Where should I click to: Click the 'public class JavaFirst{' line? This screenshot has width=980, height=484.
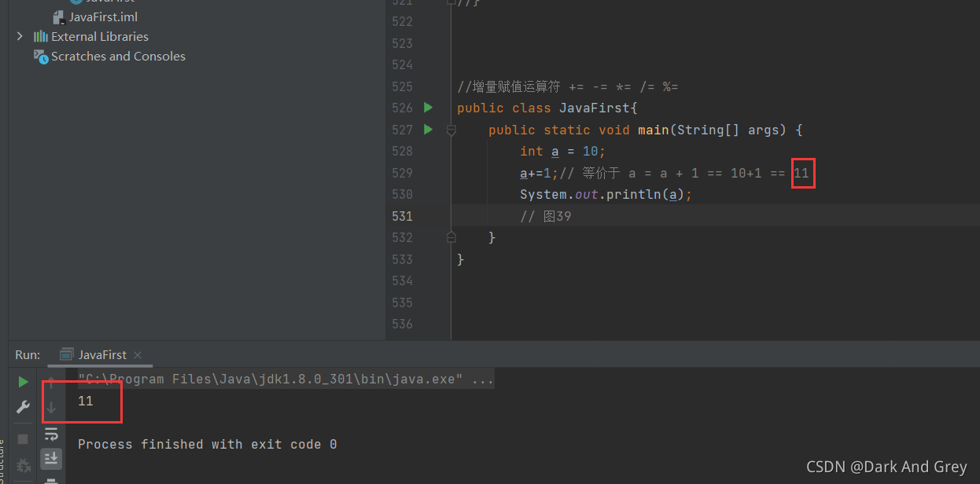(547, 108)
